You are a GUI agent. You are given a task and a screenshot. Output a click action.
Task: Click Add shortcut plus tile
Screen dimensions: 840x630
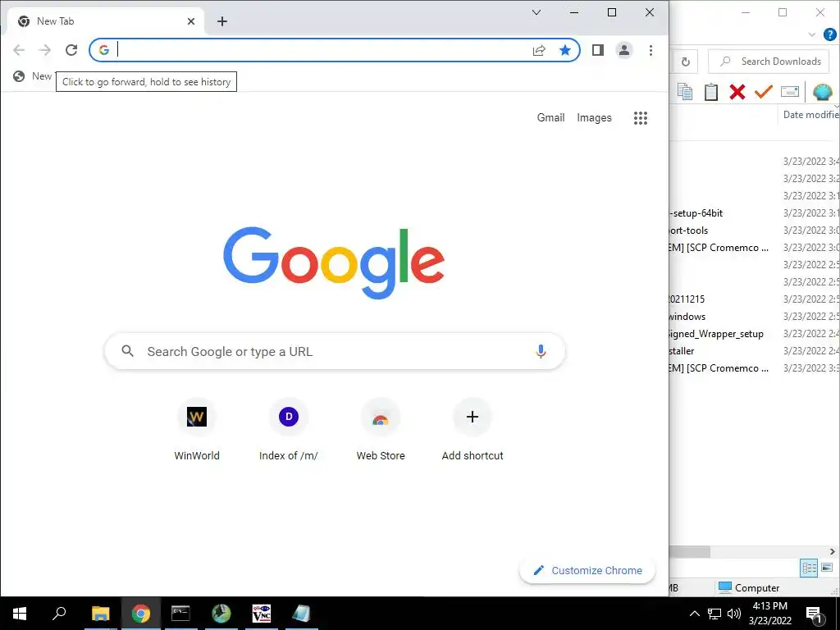[472, 430]
